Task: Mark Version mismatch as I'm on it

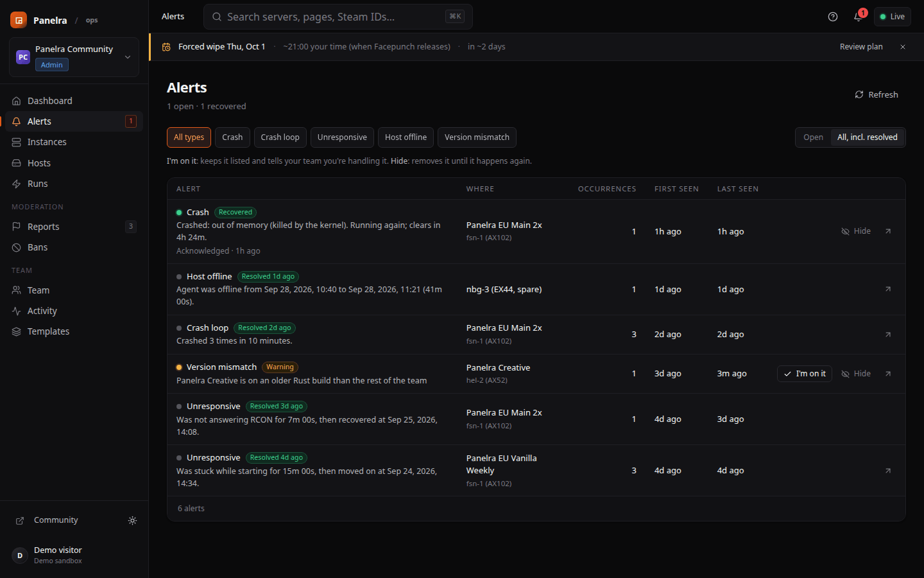Action: point(805,374)
